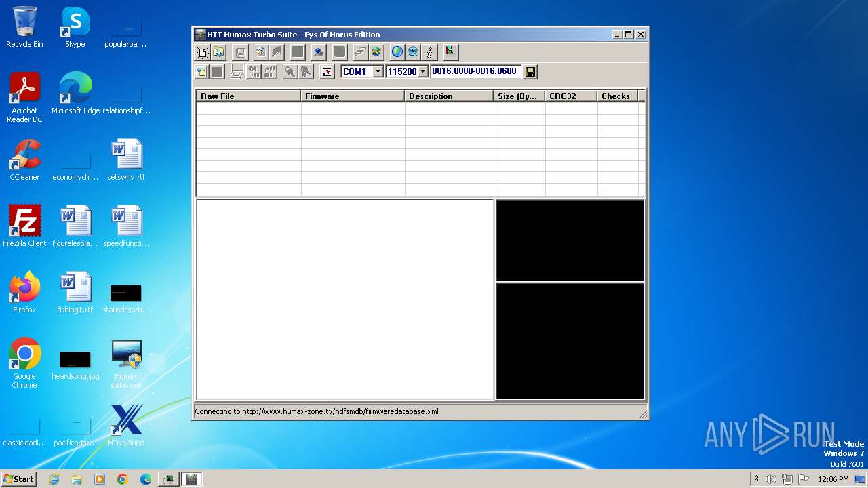
Task: Open Firefox desktop shortcut
Action: point(24,293)
